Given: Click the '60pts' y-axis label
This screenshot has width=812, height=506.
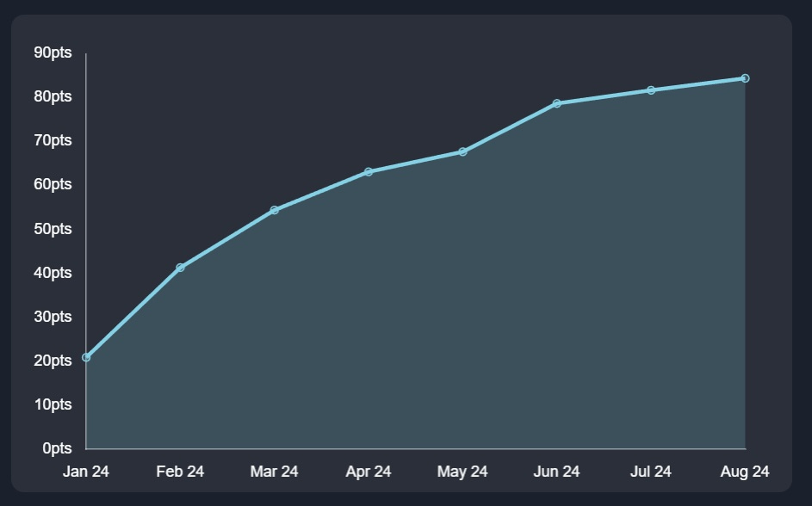Looking at the screenshot, I should tap(53, 185).
